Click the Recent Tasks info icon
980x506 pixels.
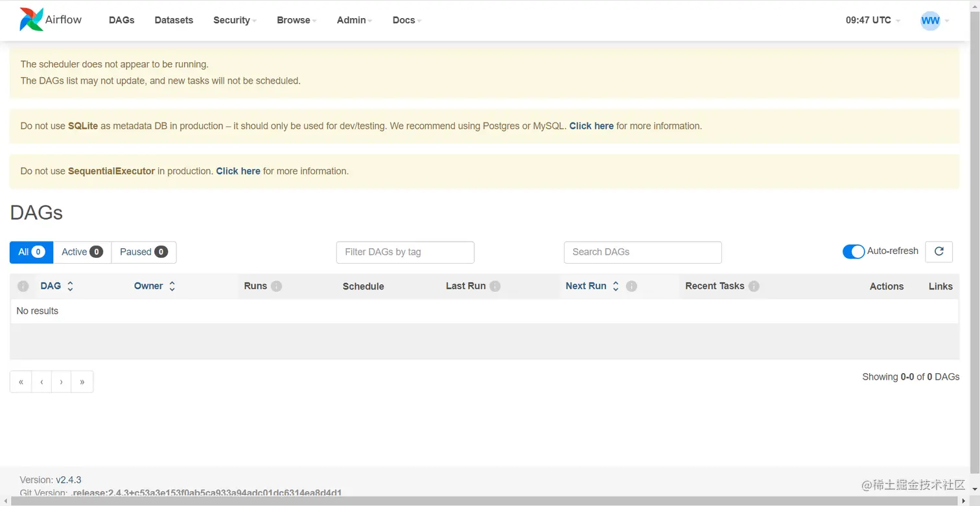coord(754,286)
